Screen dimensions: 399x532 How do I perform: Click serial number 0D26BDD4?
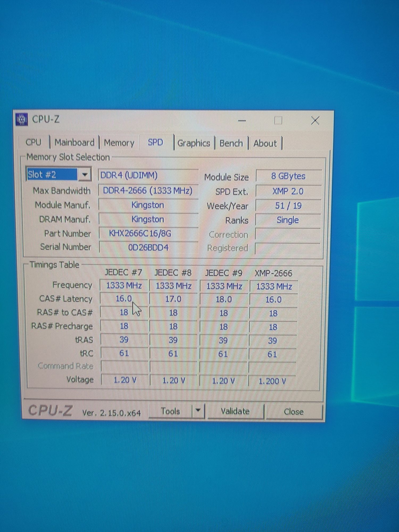tap(148, 248)
